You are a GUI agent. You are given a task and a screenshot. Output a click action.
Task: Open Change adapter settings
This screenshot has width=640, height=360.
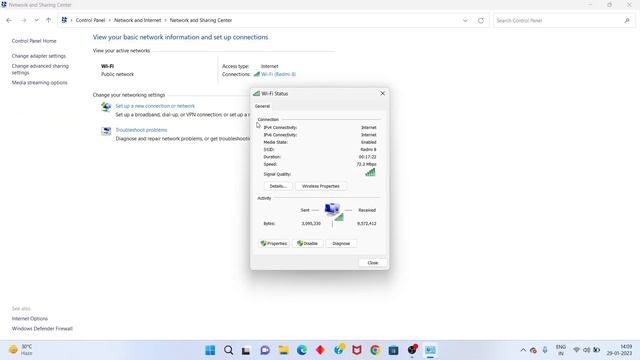(38, 56)
